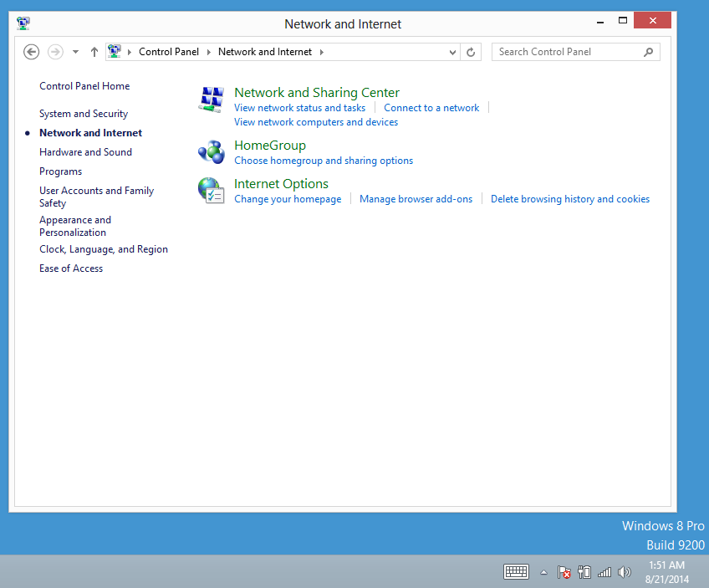The width and height of the screenshot is (709, 588).
Task: Click View network computers and devices
Action: (x=315, y=122)
